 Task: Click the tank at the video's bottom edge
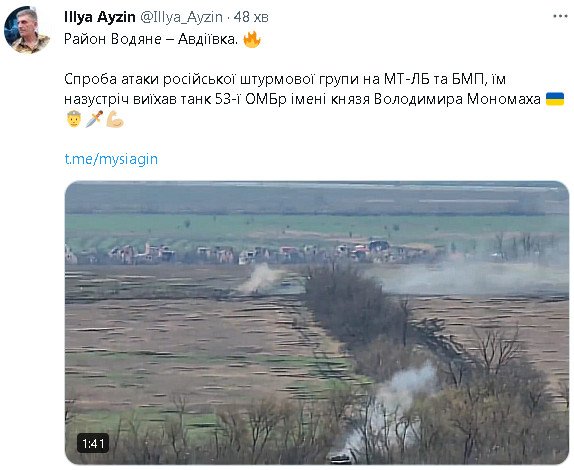pyautogui.click(x=339, y=458)
